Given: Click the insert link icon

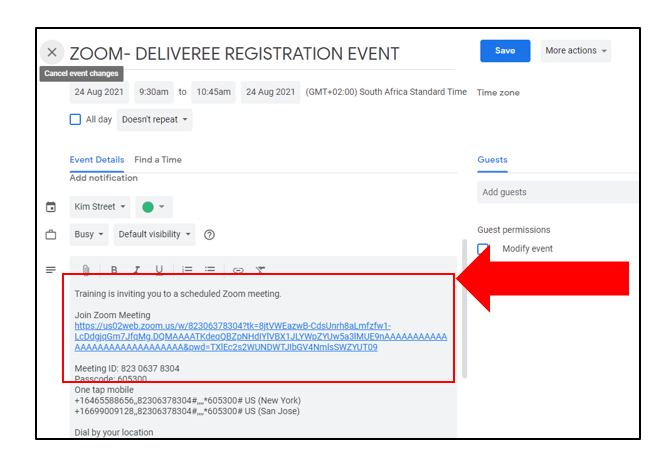Looking at the screenshot, I should (x=238, y=270).
